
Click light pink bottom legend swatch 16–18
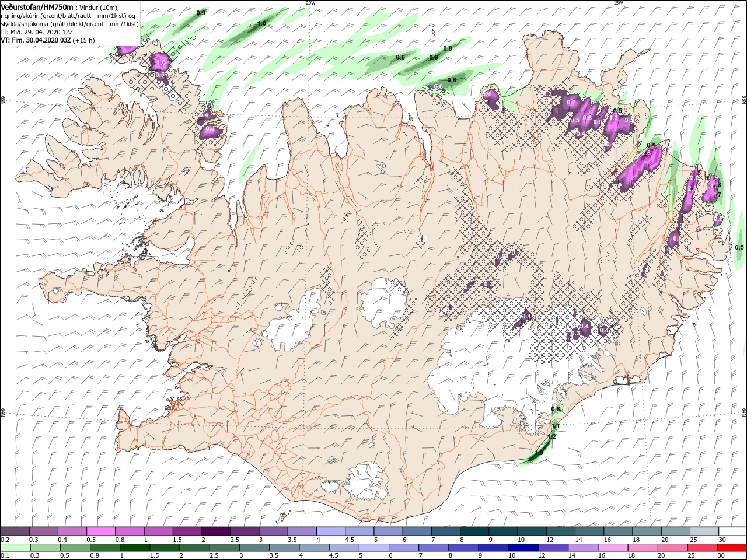coord(612,548)
